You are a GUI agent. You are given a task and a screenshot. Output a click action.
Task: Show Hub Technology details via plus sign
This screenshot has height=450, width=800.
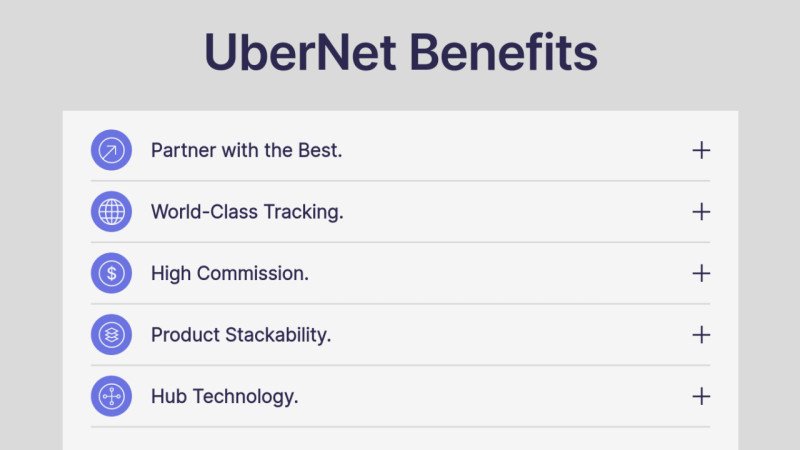tap(701, 396)
